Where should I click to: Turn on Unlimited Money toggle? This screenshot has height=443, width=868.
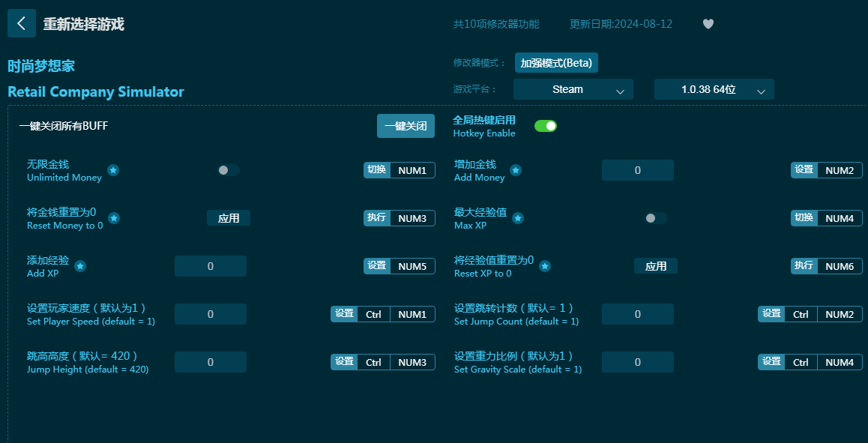pyautogui.click(x=229, y=170)
